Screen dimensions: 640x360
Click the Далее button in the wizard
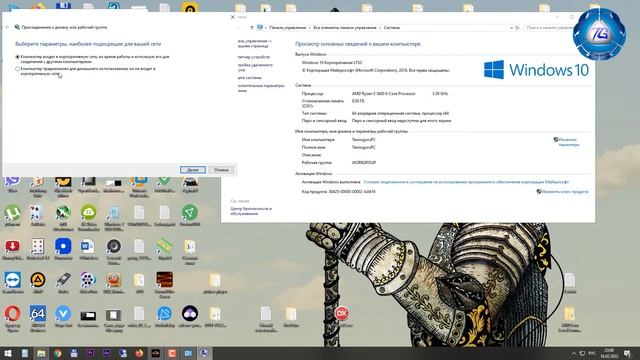(x=193, y=170)
